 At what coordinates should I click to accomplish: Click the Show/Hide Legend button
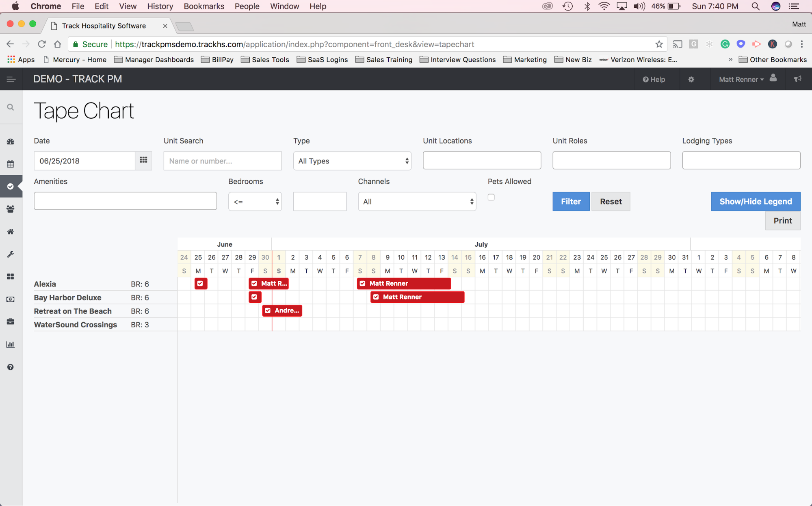click(755, 202)
